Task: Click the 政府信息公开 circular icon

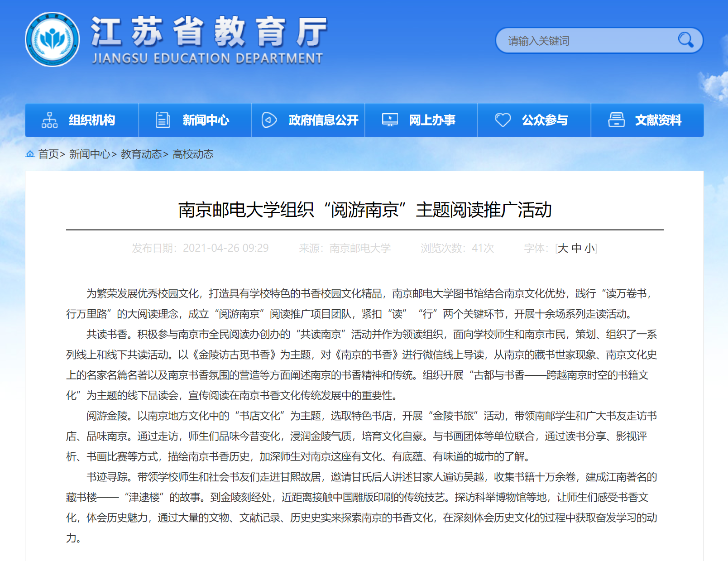Action: click(269, 120)
